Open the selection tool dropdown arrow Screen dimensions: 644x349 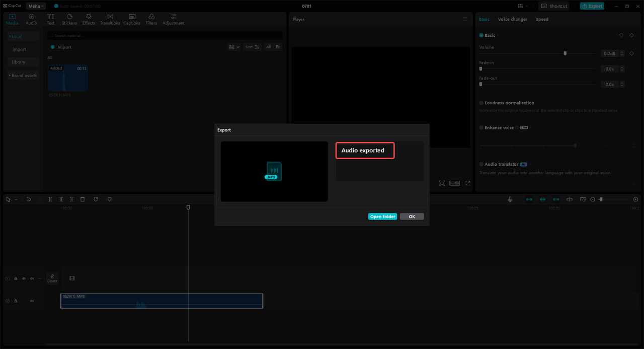click(x=16, y=199)
